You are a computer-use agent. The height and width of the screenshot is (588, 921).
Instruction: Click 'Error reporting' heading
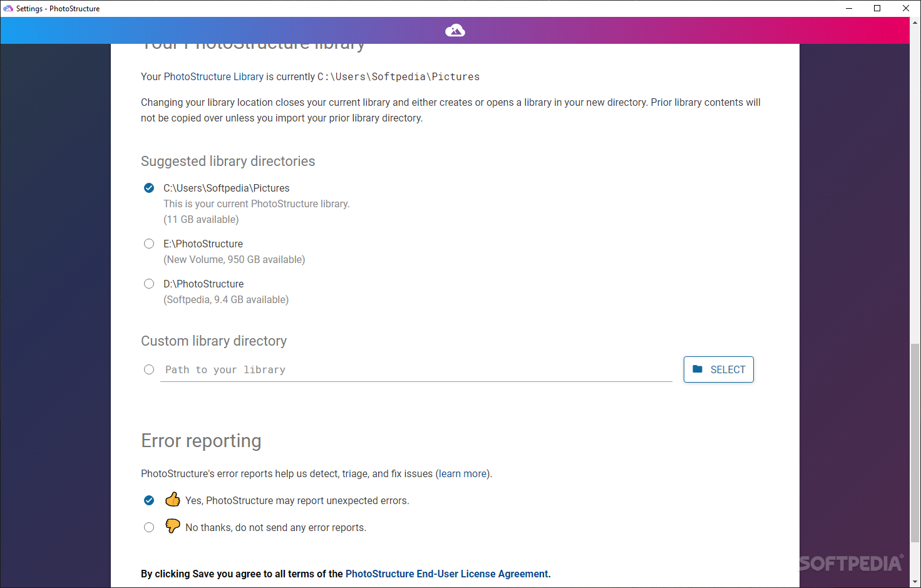coord(201,441)
